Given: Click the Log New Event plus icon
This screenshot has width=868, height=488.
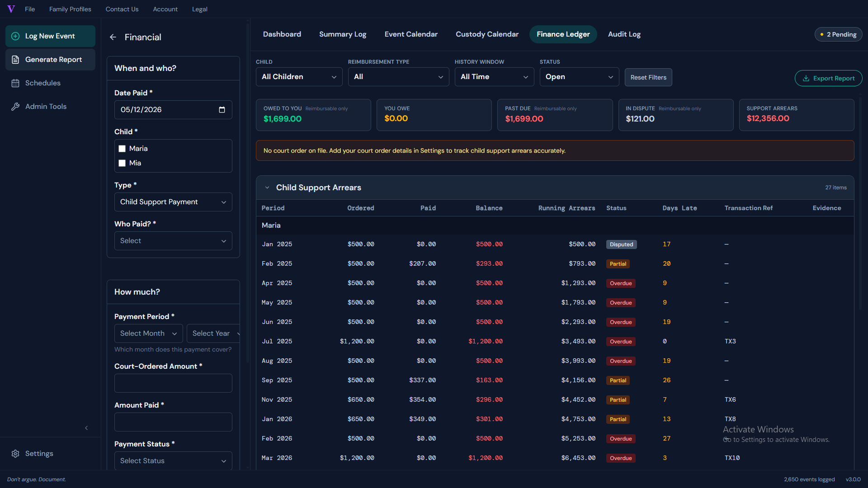Looking at the screenshot, I should click(x=15, y=36).
